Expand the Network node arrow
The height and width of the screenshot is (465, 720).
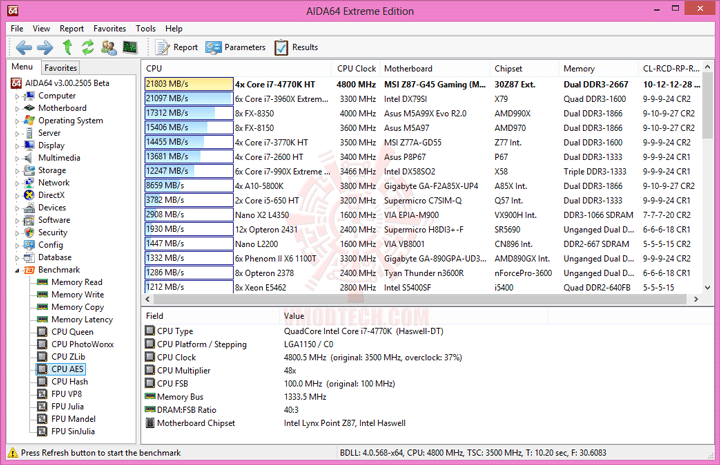(17, 183)
